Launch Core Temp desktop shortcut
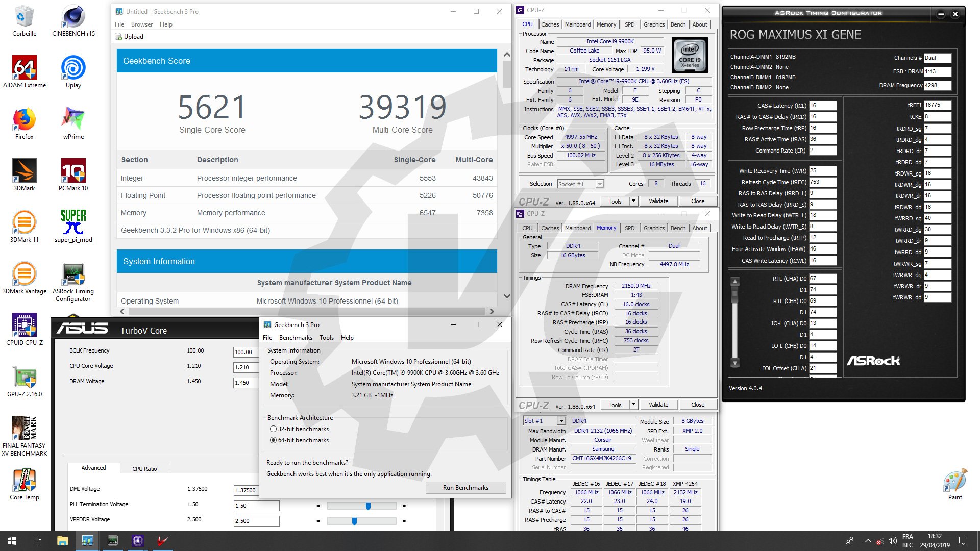980x551 pixels. tap(24, 485)
